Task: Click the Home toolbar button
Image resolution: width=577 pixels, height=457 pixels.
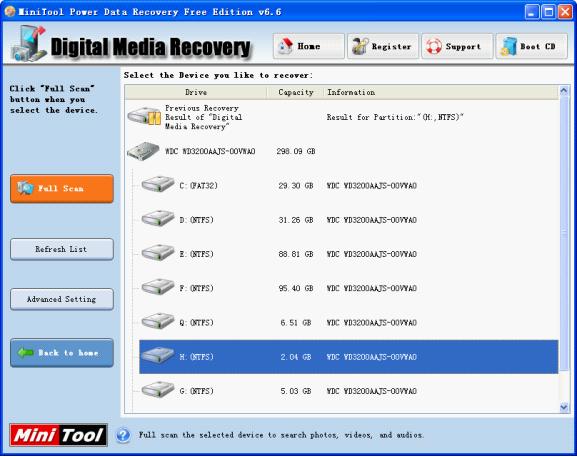Action: point(308,46)
